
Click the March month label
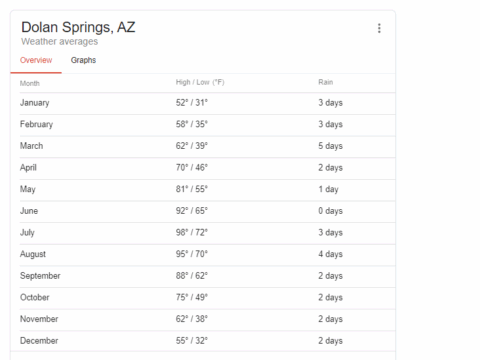[31, 146]
